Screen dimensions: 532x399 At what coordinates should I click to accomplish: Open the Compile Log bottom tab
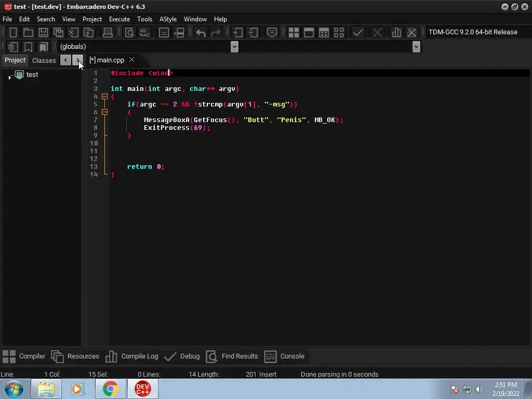(x=131, y=356)
